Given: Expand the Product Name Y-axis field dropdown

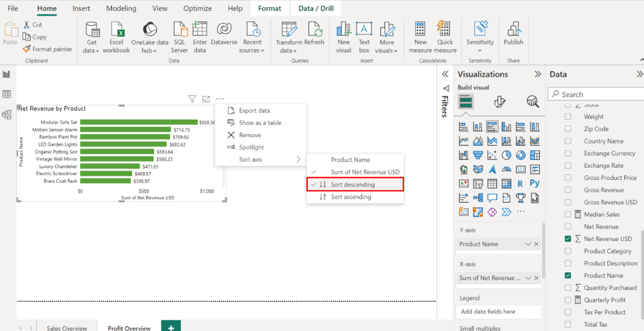Looking at the screenshot, I should tap(528, 244).
